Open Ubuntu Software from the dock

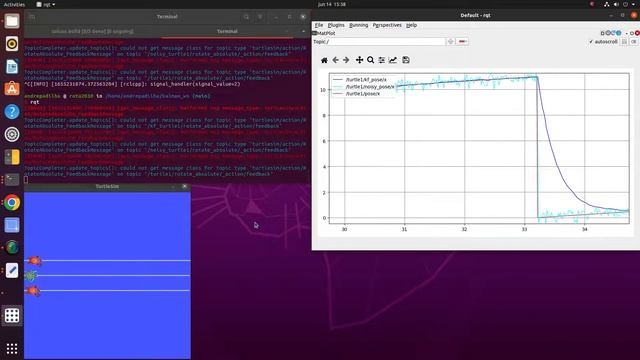(12, 89)
